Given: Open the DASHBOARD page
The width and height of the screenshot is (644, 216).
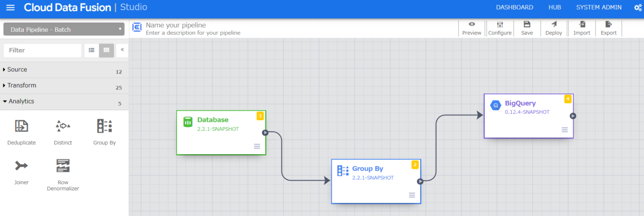Looking at the screenshot, I should [x=514, y=8].
